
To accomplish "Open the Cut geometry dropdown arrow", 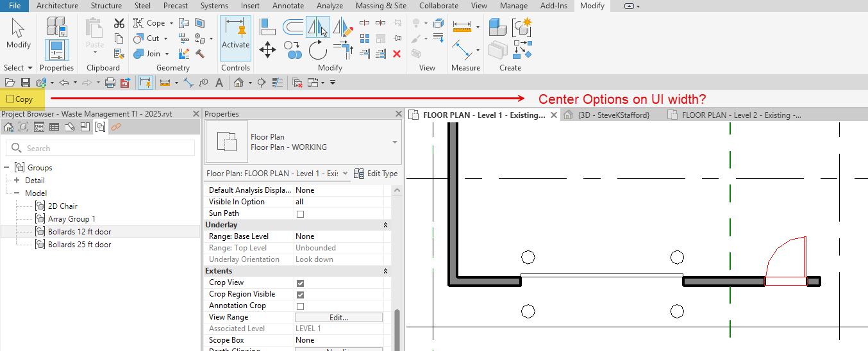I will pos(165,38).
